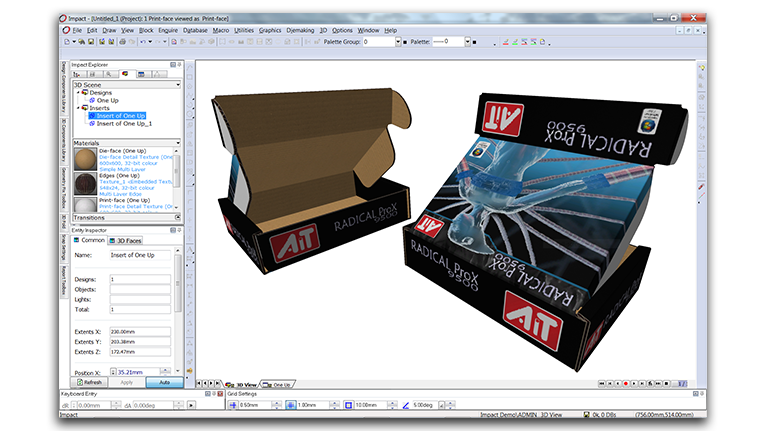Click the Print toolbar icon
Viewport: 766px width, 431px height.
click(122, 42)
